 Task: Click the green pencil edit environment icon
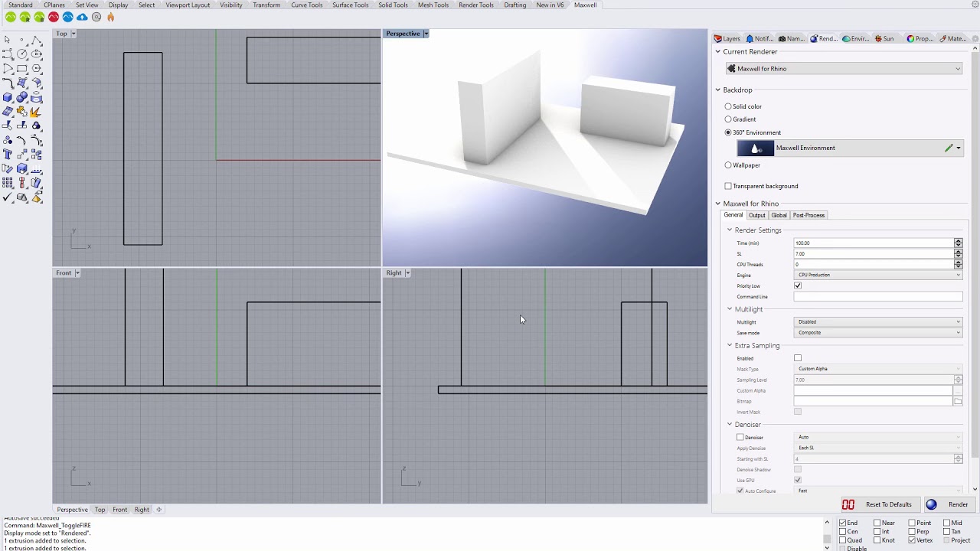tap(949, 148)
